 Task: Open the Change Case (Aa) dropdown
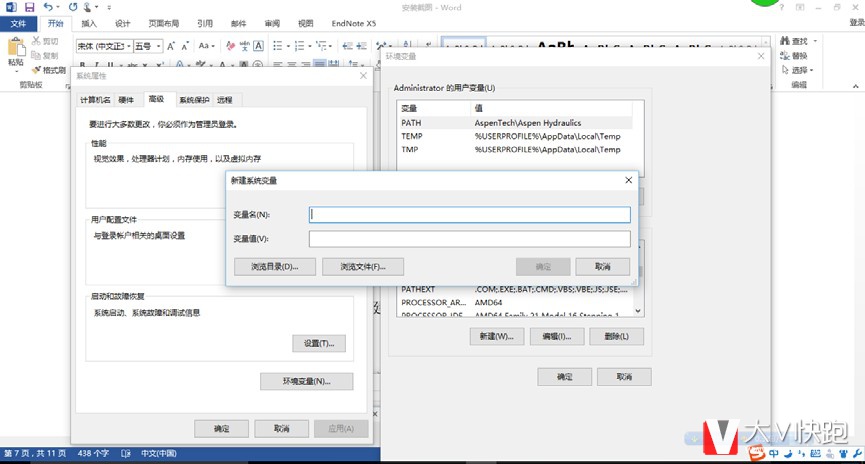pyautogui.click(x=206, y=46)
